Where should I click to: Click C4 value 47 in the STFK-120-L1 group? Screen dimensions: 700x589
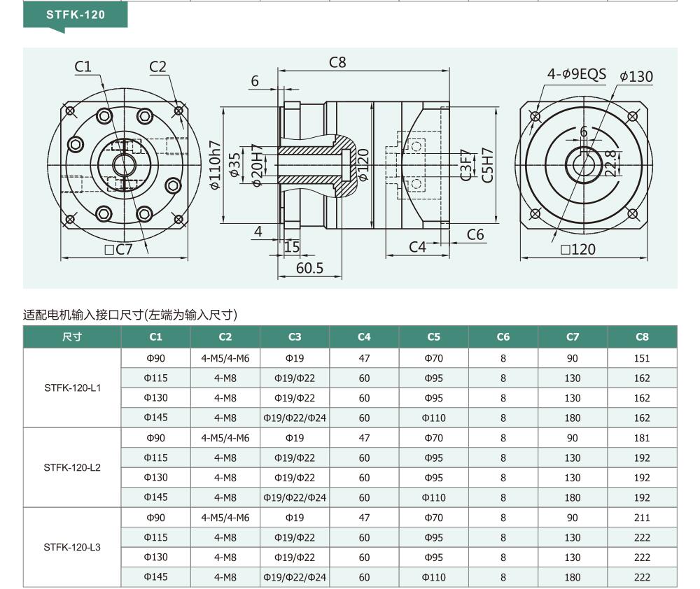(x=364, y=358)
